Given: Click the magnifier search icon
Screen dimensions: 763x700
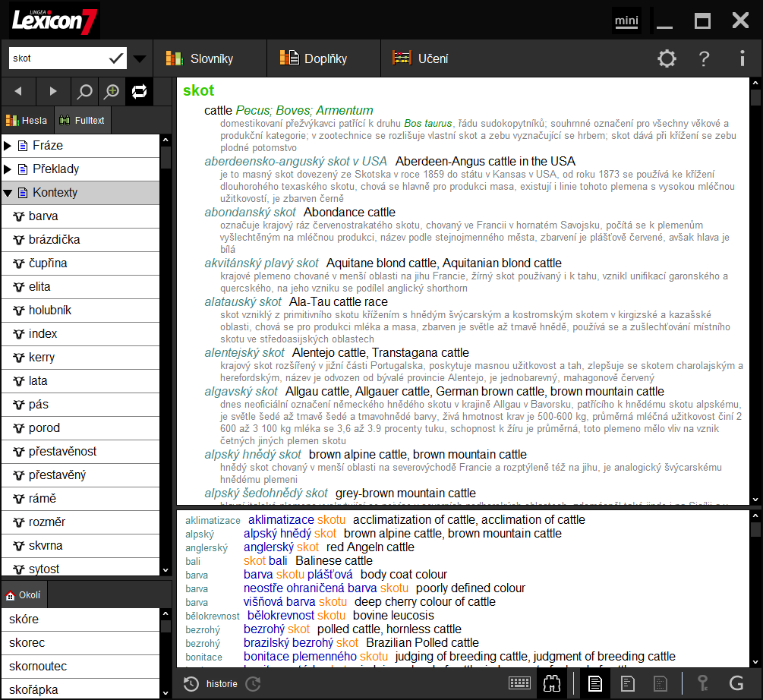Looking at the screenshot, I should [x=85, y=91].
